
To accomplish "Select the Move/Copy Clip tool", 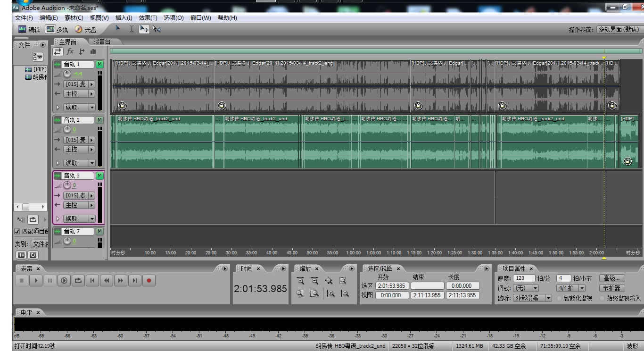I will [x=144, y=29].
